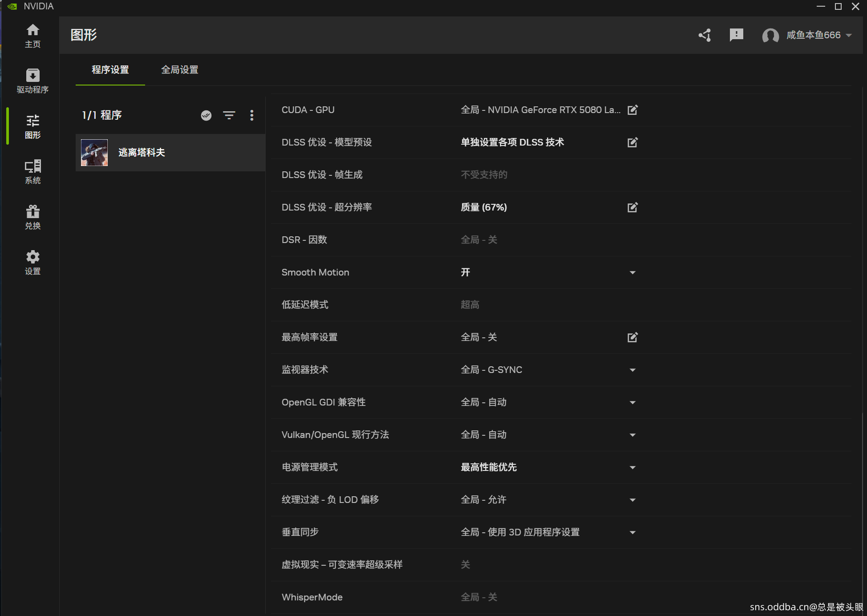Select the 图形 graphics sidebar icon

(x=32, y=127)
